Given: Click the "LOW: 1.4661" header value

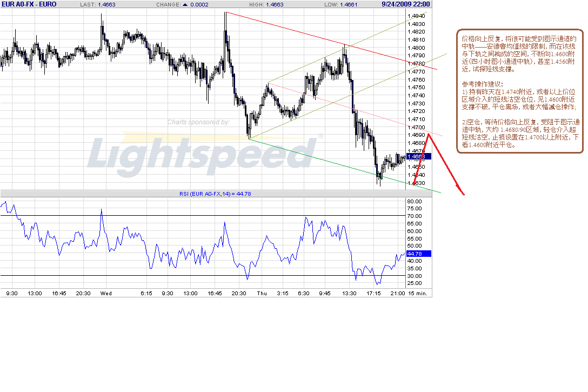Looking at the screenshot, I should click(341, 4).
